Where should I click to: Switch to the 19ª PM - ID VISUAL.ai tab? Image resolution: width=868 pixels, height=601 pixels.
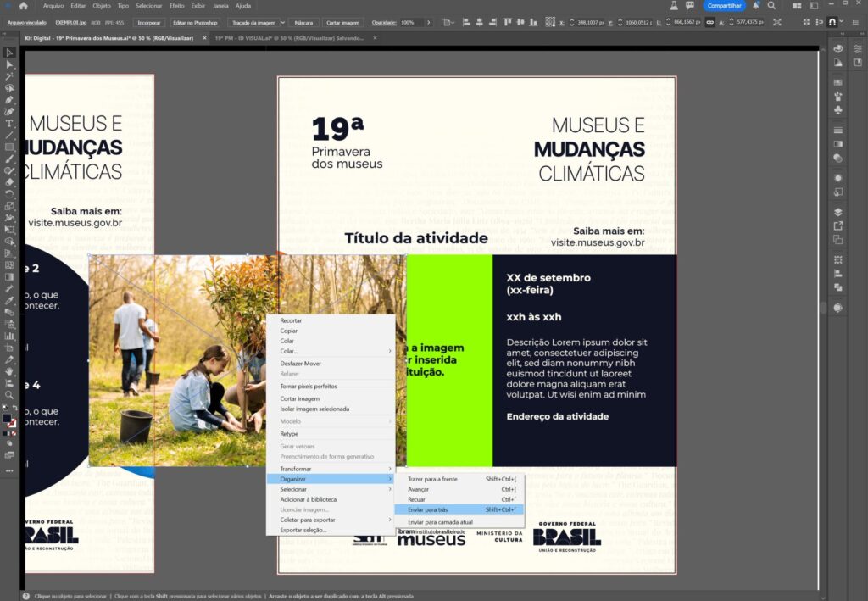[288, 38]
